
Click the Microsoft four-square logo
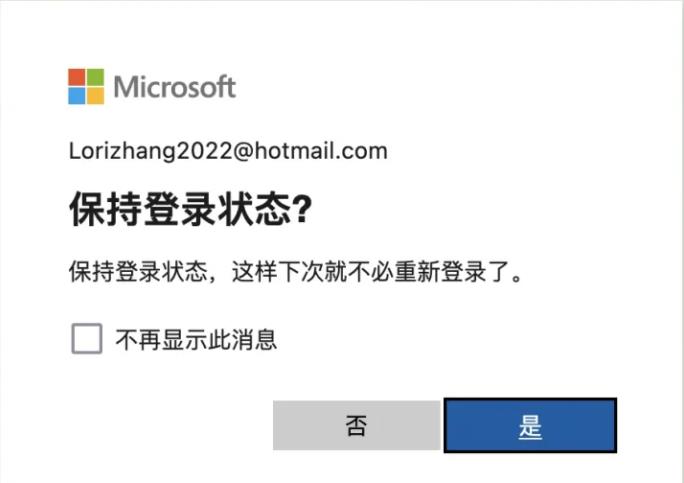(x=86, y=86)
